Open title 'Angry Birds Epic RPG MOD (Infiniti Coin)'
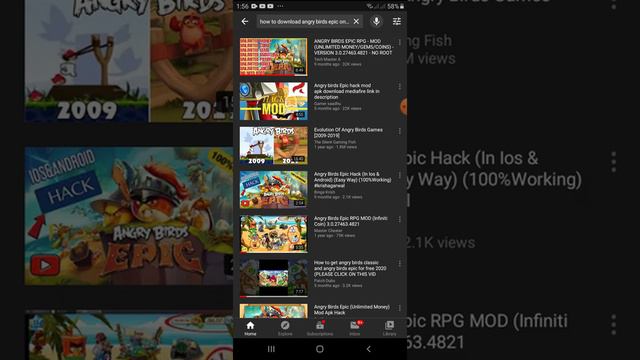 (x=351, y=221)
